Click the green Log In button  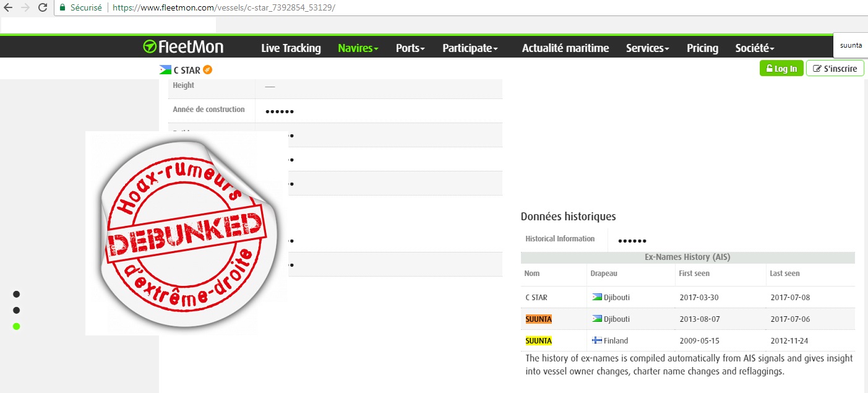tap(781, 68)
